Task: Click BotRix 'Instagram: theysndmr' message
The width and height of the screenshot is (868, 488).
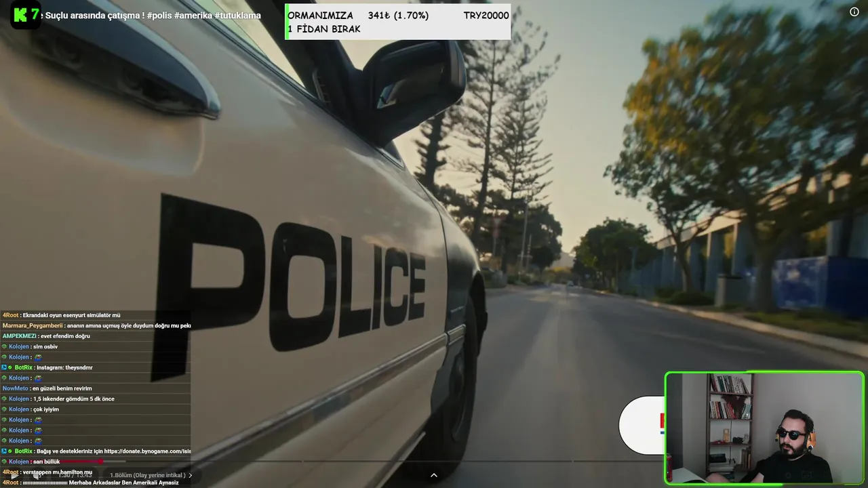Action: tap(54, 367)
